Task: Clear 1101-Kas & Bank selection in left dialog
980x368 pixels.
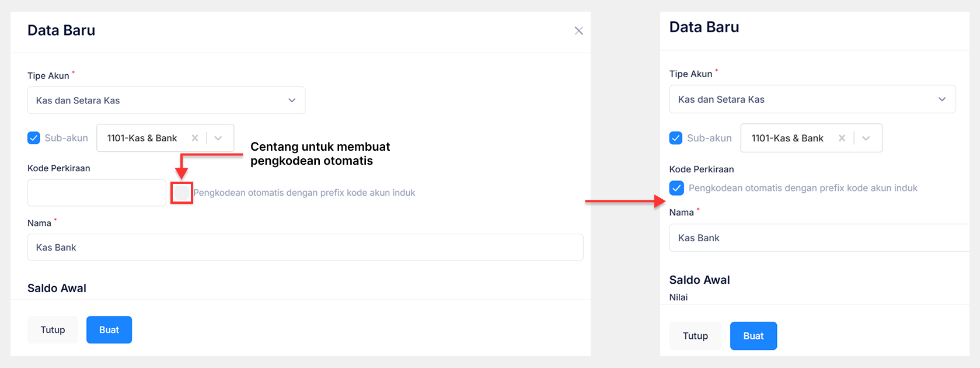Action: pyautogui.click(x=195, y=138)
